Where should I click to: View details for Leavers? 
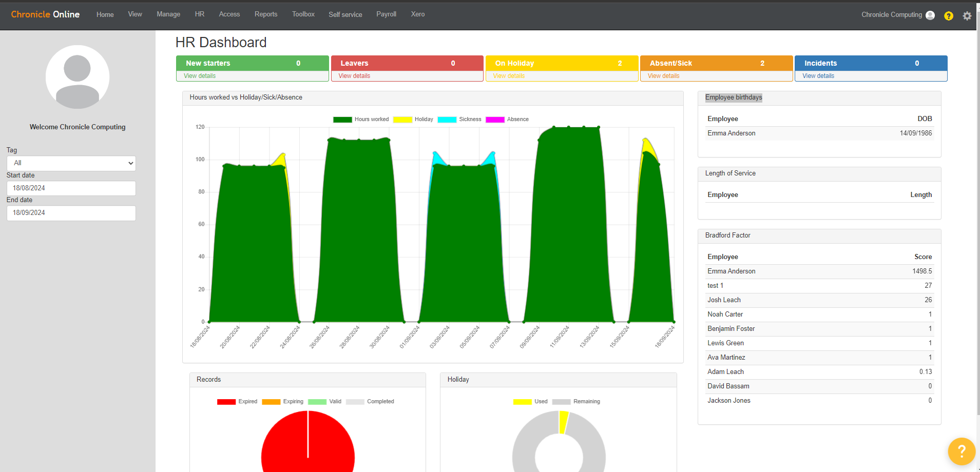(354, 76)
